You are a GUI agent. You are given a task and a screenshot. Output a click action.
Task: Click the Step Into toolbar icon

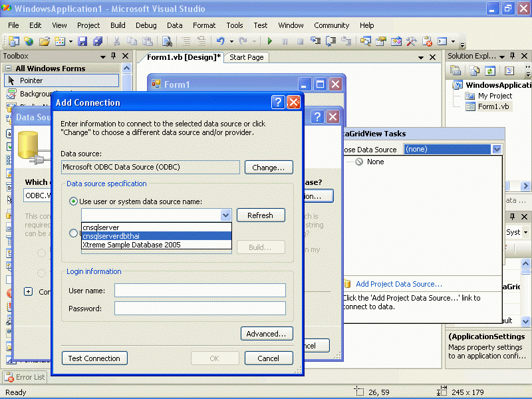tap(315, 41)
